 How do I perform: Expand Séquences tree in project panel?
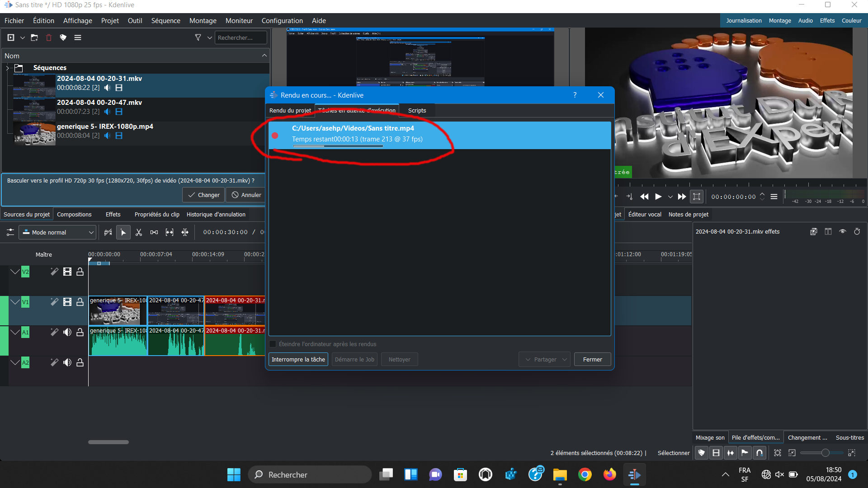pyautogui.click(x=8, y=67)
